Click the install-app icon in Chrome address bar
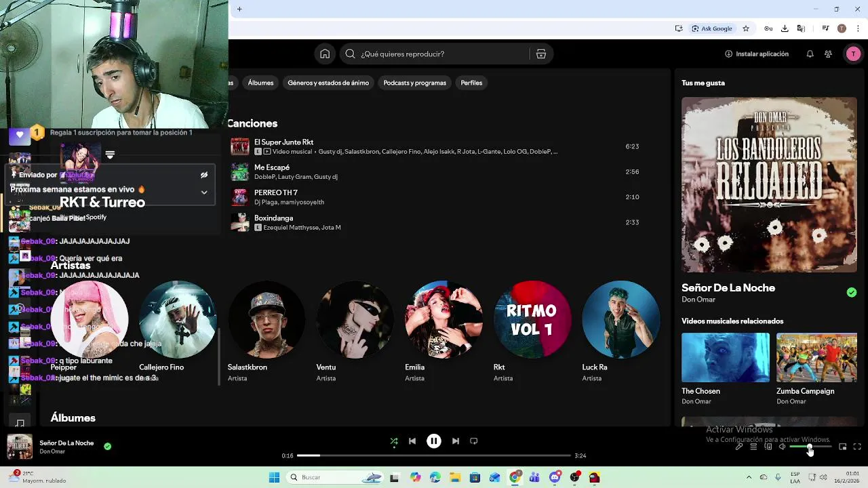This screenshot has height=488, width=868. coord(679,28)
